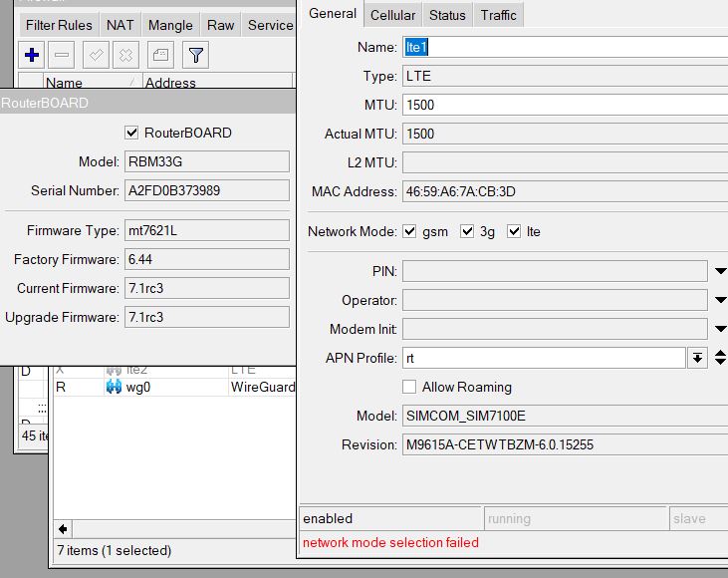
Task: Click the MAC Address value 46:59:A6:7A:CB:3D
Action: (x=565, y=191)
